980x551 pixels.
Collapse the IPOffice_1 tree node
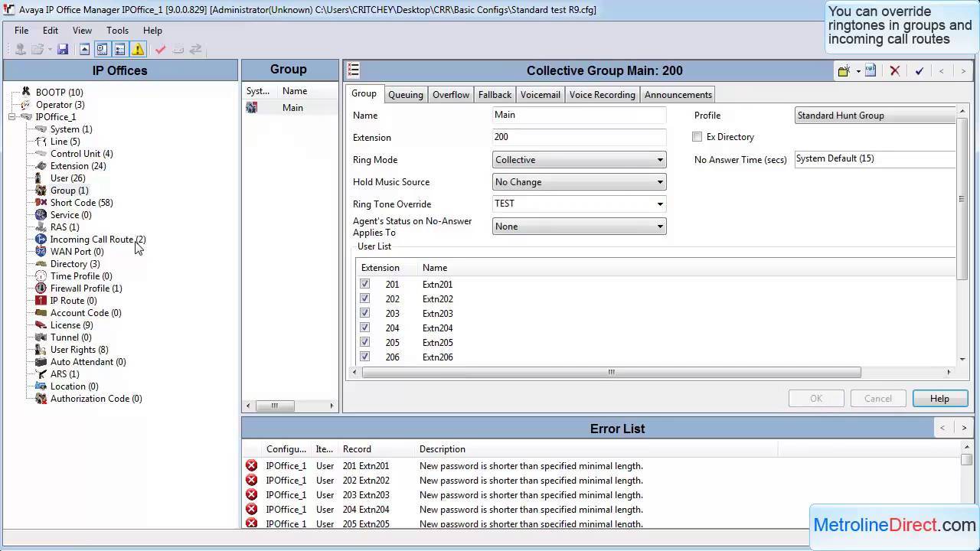tap(13, 117)
